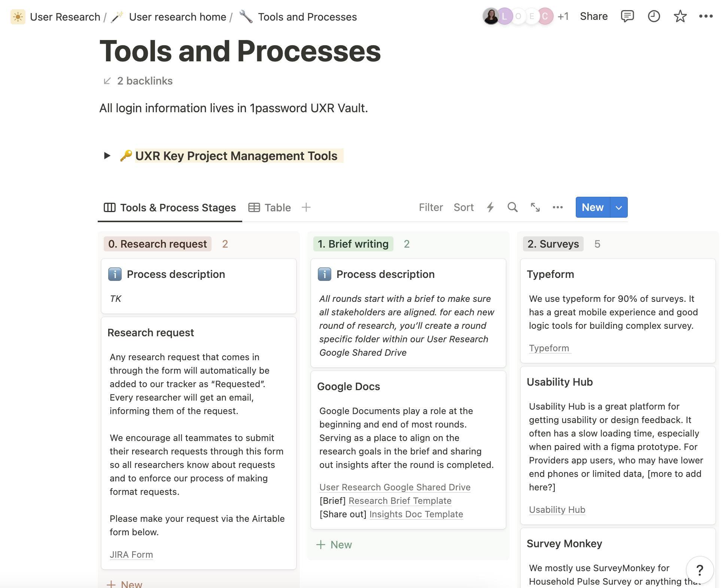
Task: Switch to the Table view tab
Action: 270,207
